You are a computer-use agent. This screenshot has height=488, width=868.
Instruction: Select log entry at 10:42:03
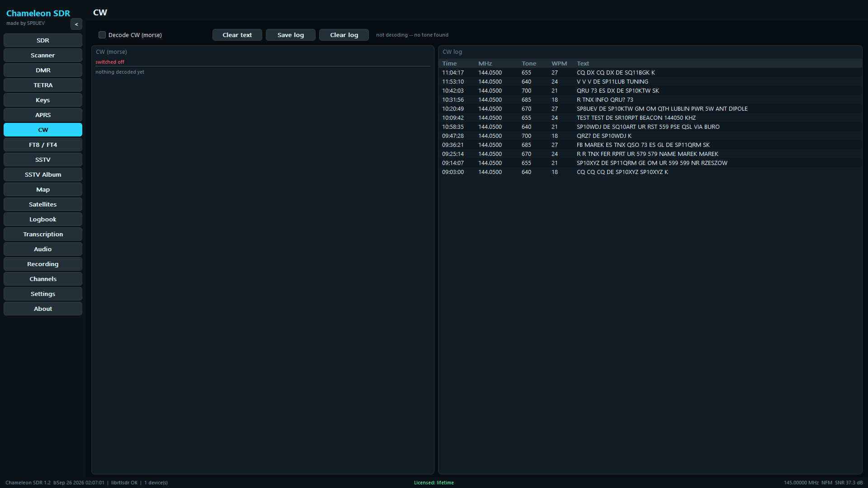point(650,90)
